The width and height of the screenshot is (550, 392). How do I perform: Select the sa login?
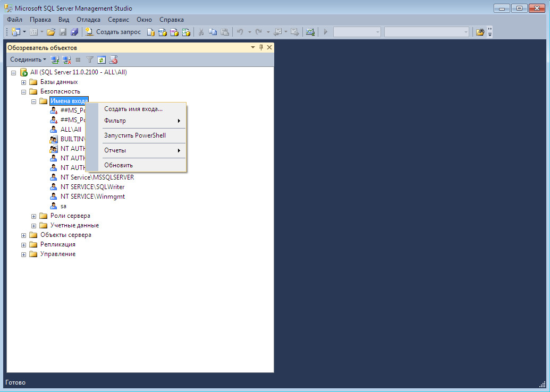click(x=63, y=206)
